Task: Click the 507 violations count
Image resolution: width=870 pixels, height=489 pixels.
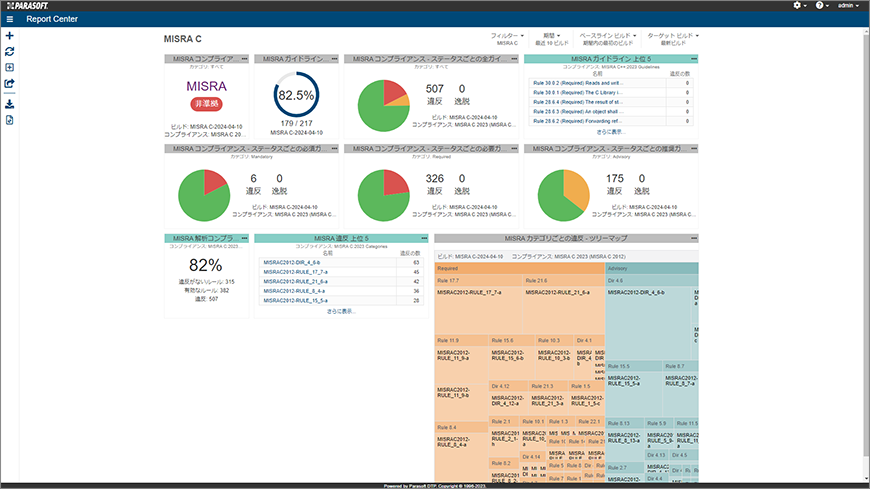Action: point(434,89)
